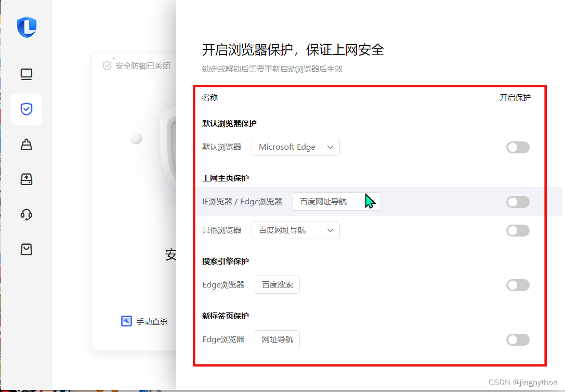Click the Lenovo PC Manager logo
Image resolution: width=565 pixels, height=392 pixels.
(x=27, y=27)
